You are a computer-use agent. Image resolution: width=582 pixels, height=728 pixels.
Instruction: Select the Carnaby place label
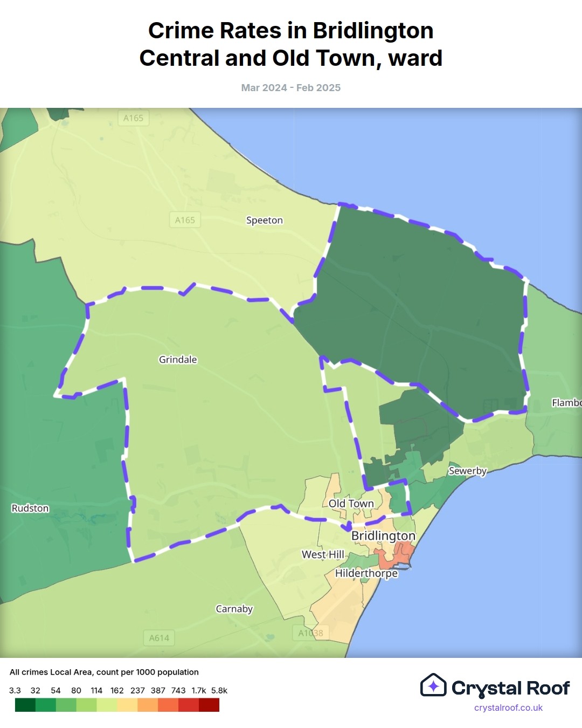(234, 609)
